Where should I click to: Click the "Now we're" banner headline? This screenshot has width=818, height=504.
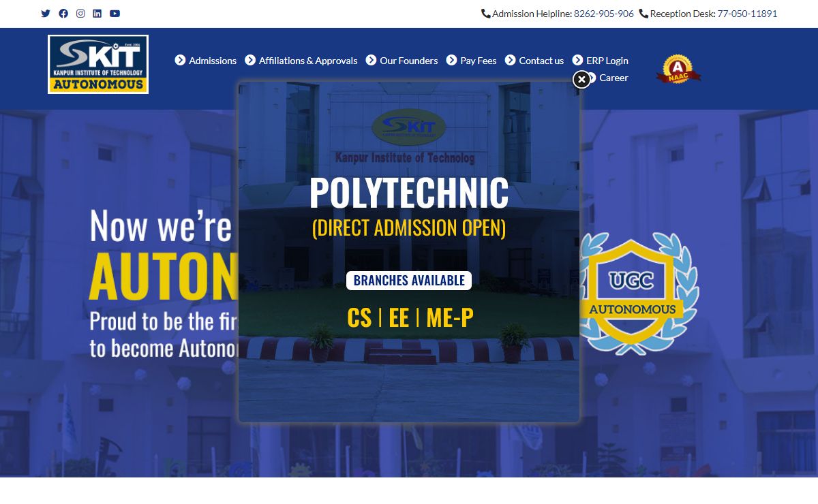[161, 226]
